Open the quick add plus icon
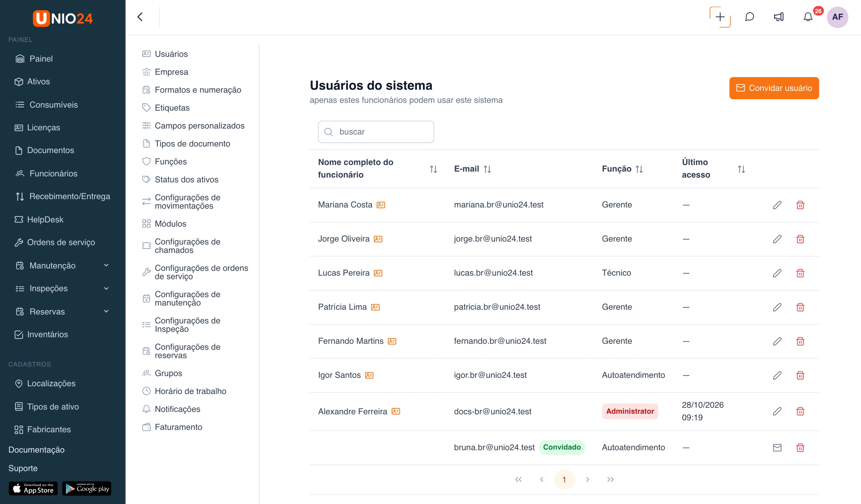The width and height of the screenshot is (861, 504). [x=720, y=17]
